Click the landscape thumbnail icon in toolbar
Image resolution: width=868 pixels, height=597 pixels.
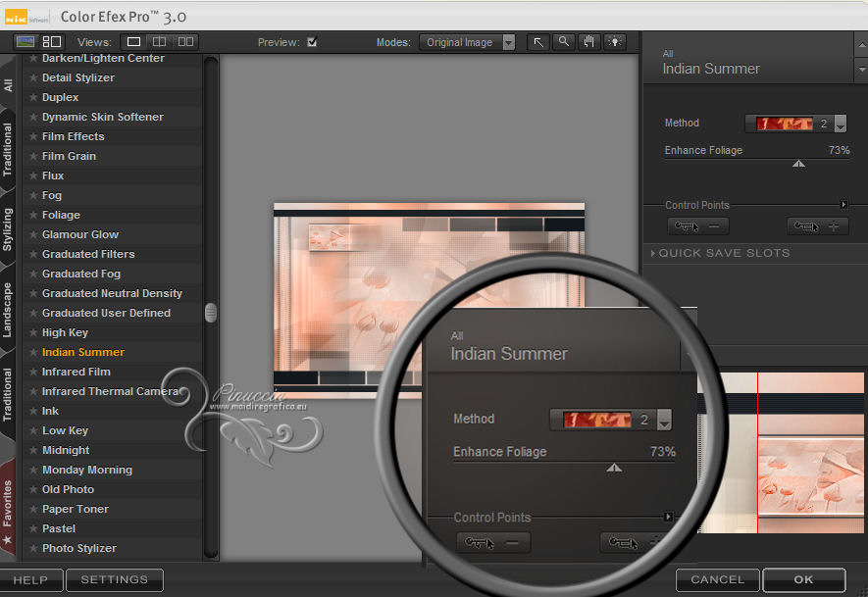click(26, 41)
